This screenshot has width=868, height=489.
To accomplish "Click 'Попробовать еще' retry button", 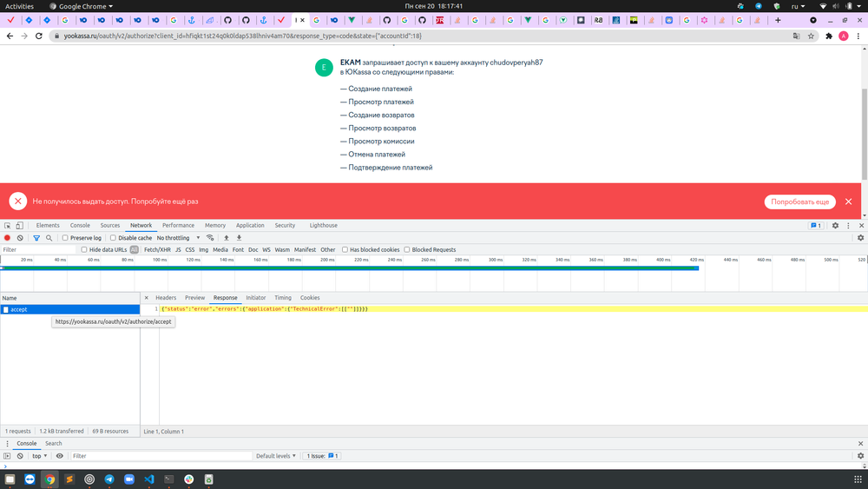I will coord(800,202).
